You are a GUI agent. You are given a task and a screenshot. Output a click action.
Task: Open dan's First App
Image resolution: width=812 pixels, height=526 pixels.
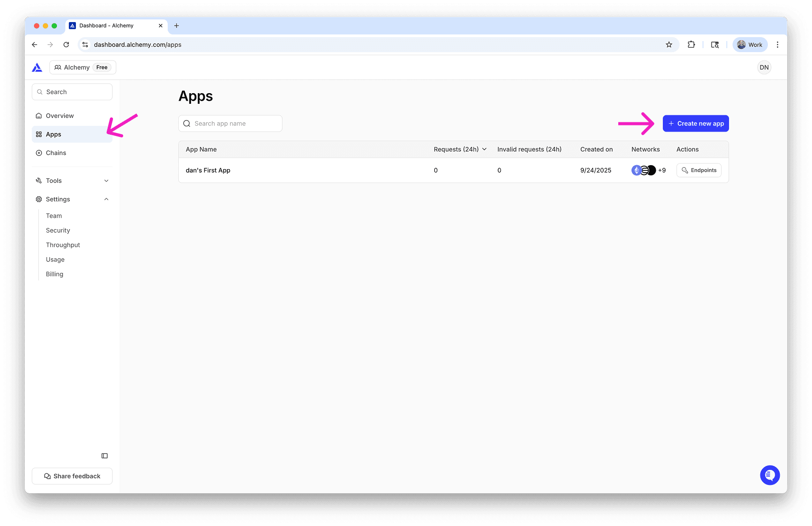[208, 170]
